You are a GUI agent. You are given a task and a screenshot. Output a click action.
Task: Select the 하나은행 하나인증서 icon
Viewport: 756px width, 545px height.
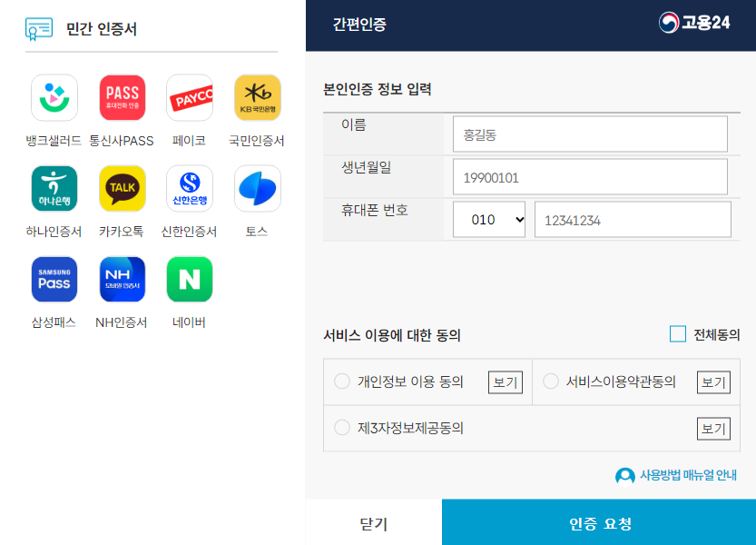coord(54,188)
